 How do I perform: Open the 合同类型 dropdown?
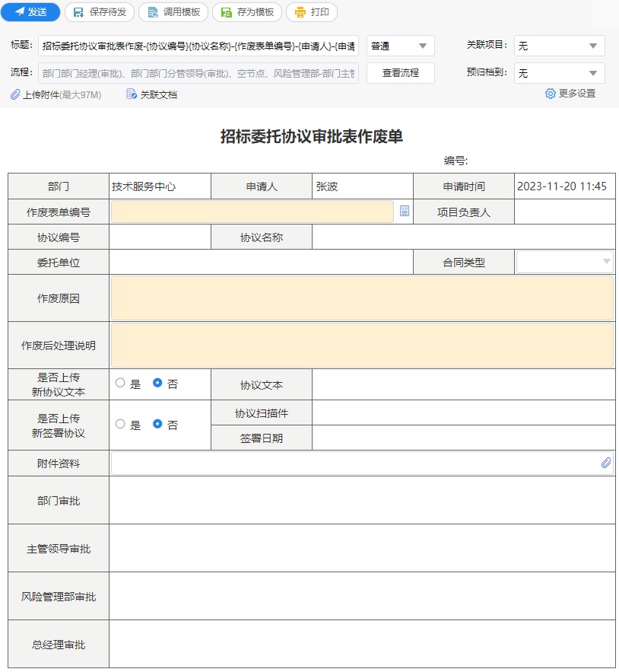coord(564,262)
